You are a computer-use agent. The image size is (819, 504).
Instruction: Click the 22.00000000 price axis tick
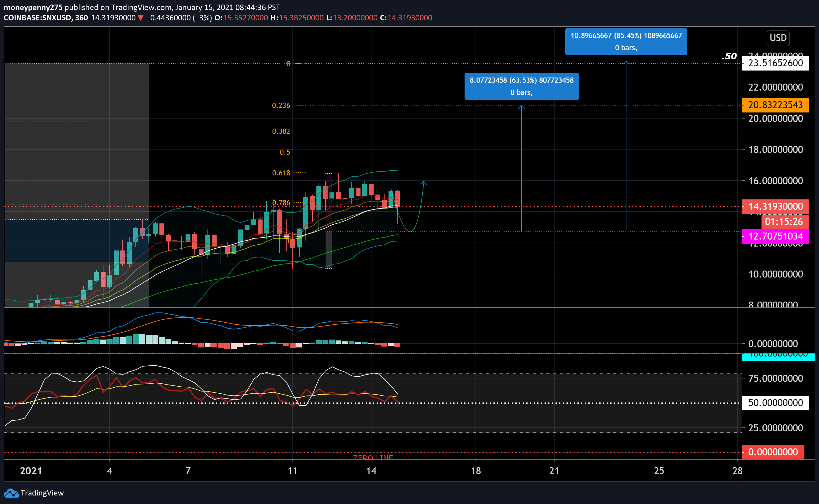point(775,87)
